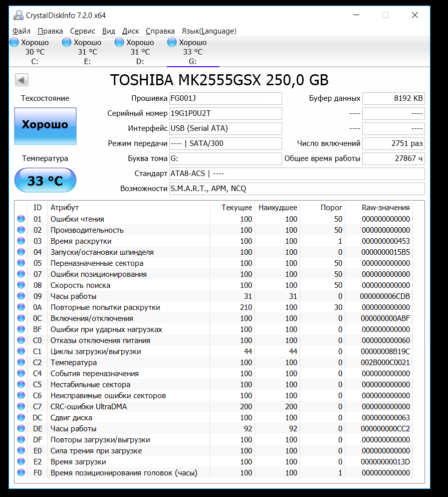Click the Интерфейс field USB (Serial ATA)
The width and height of the screenshot is (448, 497).
(226, 128)
